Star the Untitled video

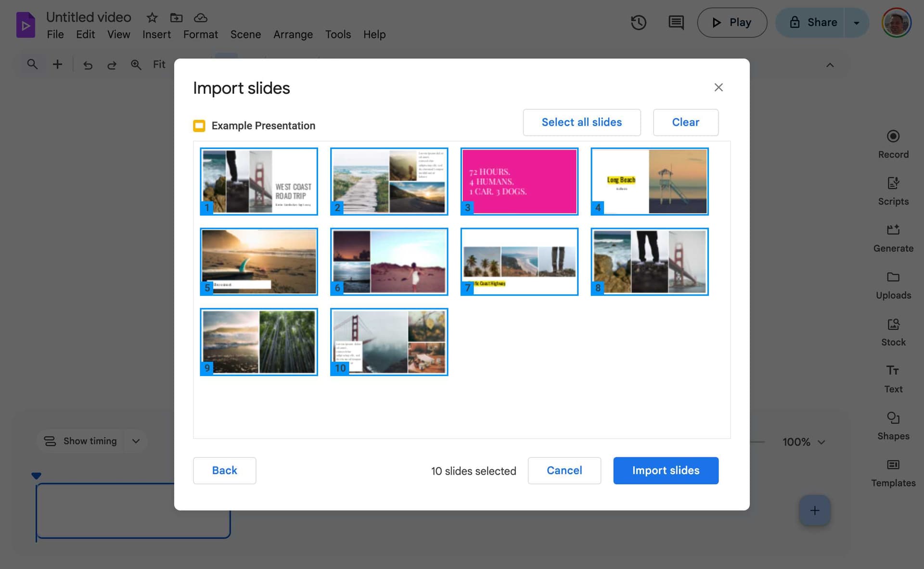(152, 18)
